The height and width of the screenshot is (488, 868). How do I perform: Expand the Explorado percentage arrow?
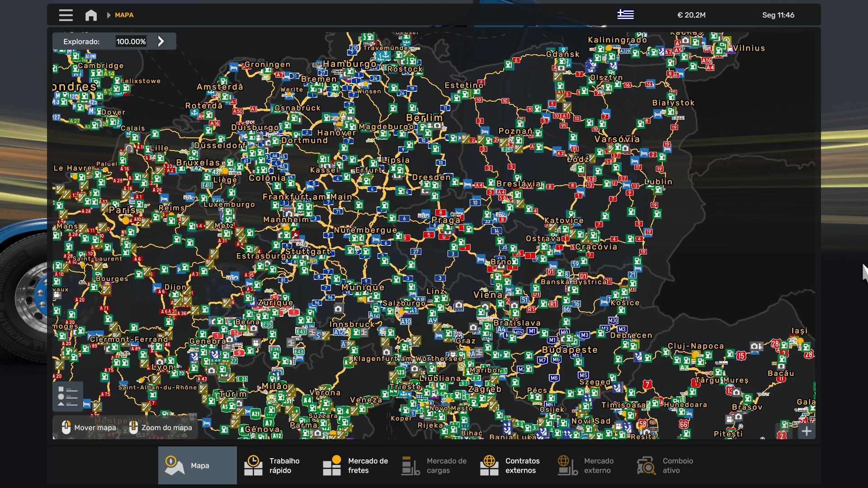click(161, 42)
